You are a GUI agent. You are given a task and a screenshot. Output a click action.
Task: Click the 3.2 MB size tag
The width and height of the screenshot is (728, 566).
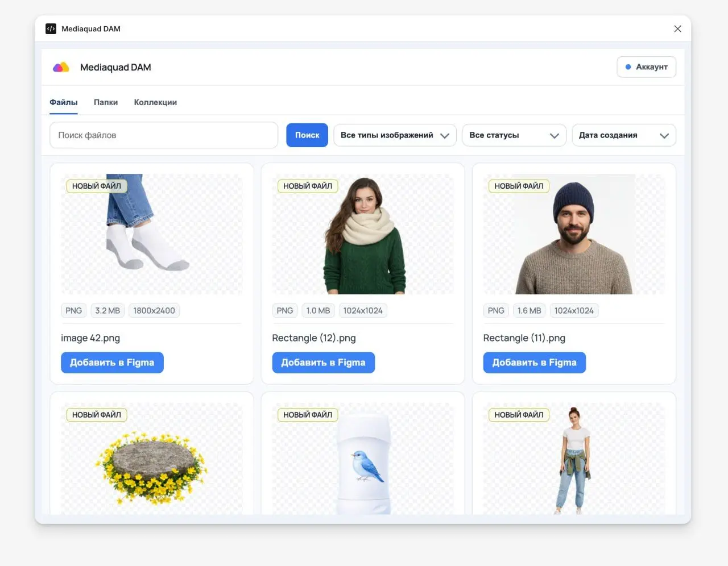coord(107,311)
